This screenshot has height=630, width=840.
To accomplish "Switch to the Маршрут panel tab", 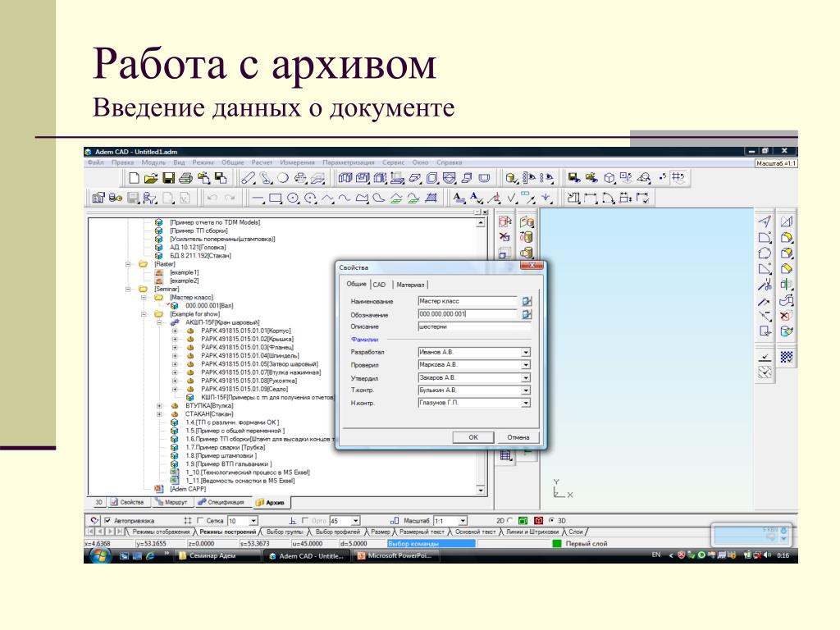I will point(171,503).
